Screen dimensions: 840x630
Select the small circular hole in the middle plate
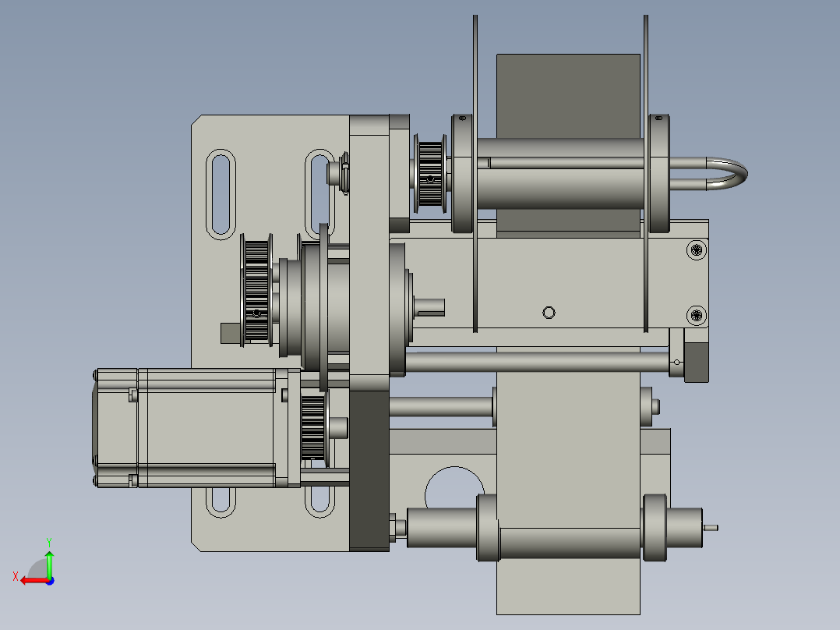(549, 313)
